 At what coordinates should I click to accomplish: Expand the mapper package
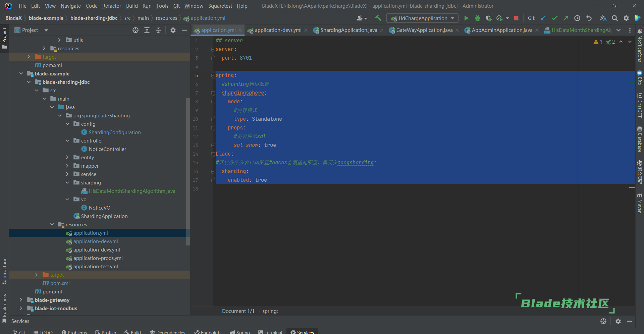[67, 166]
